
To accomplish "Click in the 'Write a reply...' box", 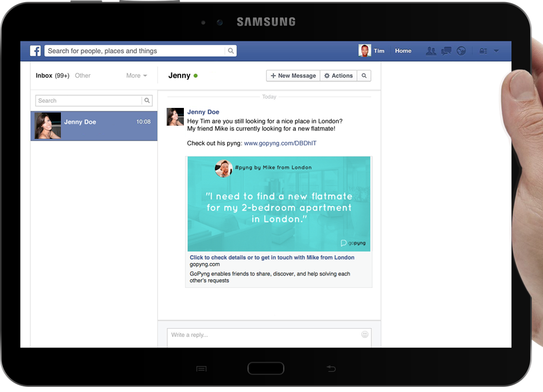I will coord(269,337).
